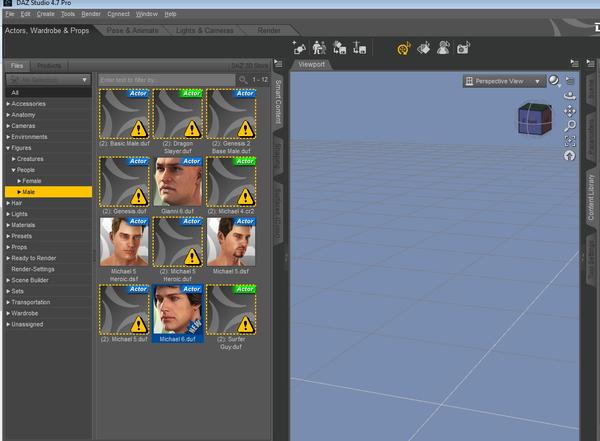The image size is (600, 441).
Task: Click the view cube in viewport
Action: point(535,119)
